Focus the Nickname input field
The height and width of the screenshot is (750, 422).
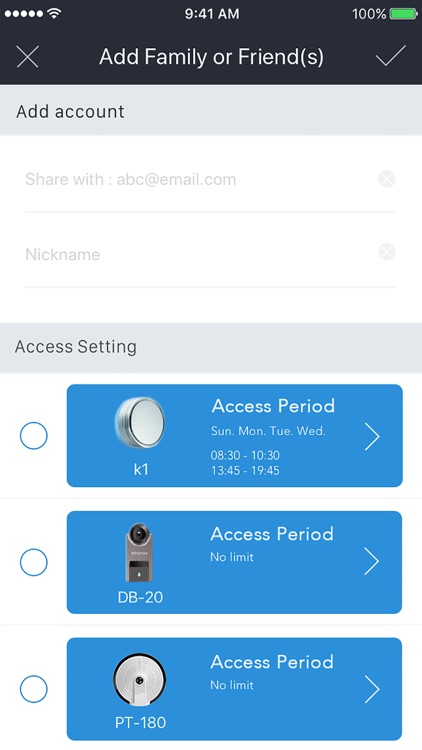(x=199, y=254)
